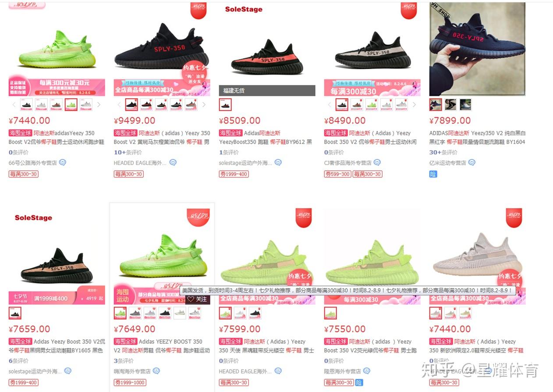This screenshot has height=392, width=553.
Task: Select first colour thumbnail under ¥7599.00 shoe
Action: point(225,313)
